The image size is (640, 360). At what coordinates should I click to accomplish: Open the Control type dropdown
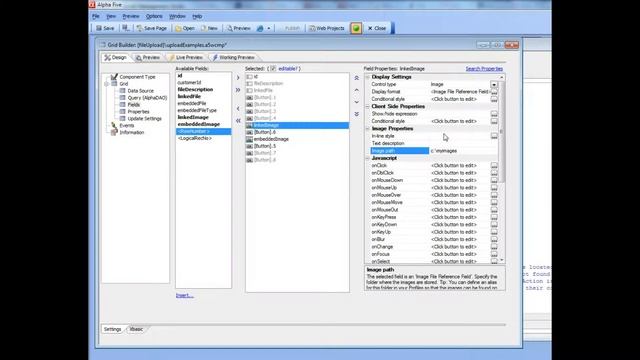pos(494,84)
